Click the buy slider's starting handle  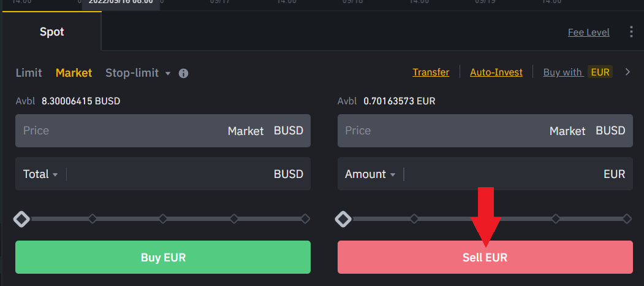(x=22, y=218)
